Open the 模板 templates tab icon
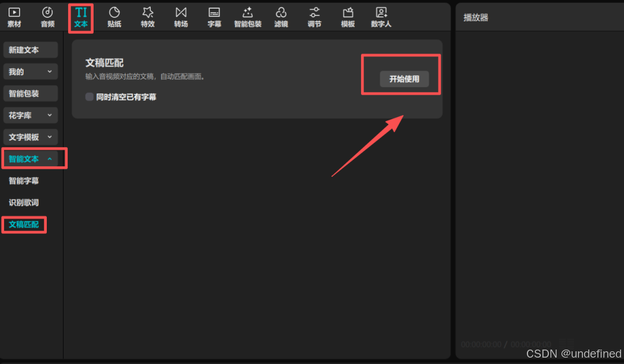Image resolution: width=624 pixels, height=364 pixels. (x=348, y=17)
